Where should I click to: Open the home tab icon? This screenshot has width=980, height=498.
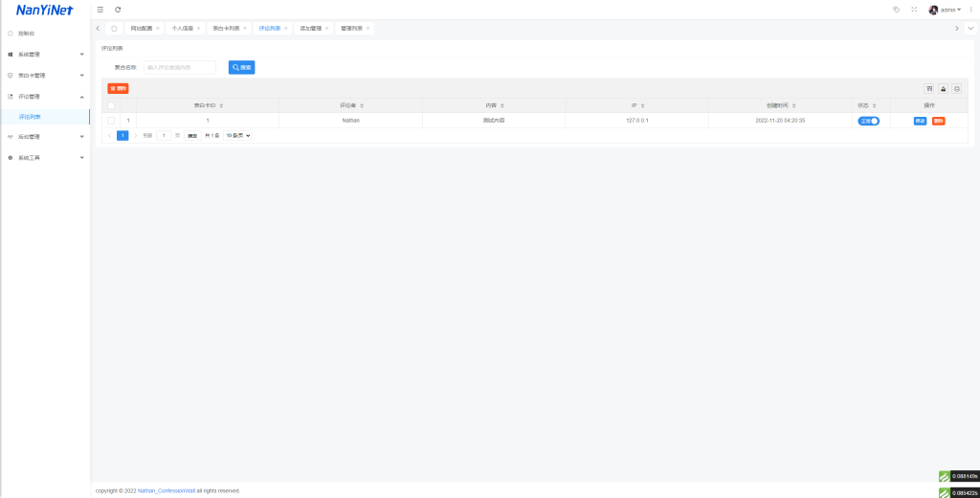pos(115,29)
